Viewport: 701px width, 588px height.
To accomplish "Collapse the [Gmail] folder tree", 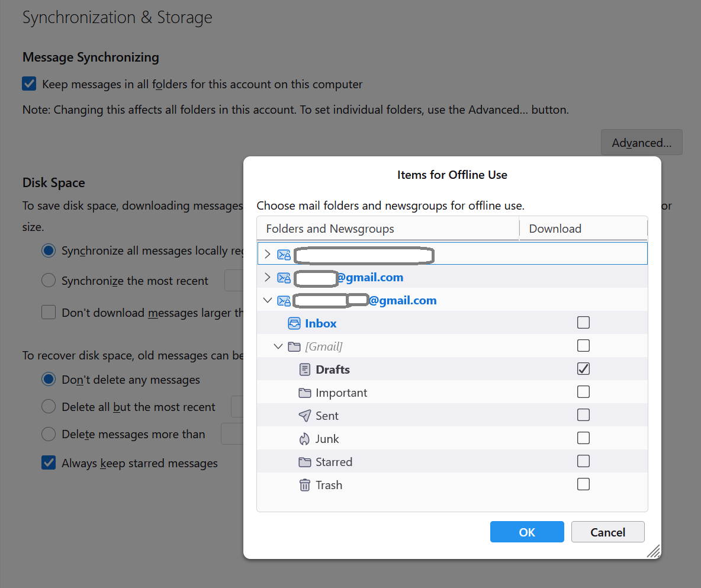I will [x=278, y=346].
